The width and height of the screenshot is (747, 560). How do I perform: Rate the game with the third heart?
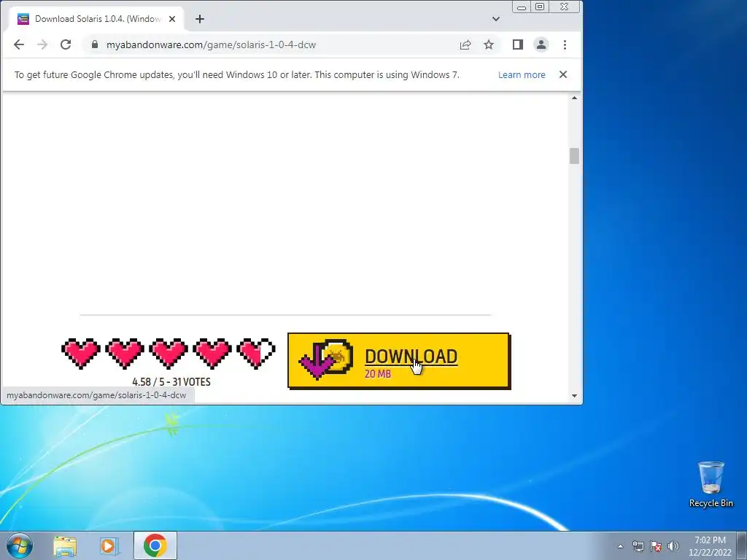click(x=169, y=354)
